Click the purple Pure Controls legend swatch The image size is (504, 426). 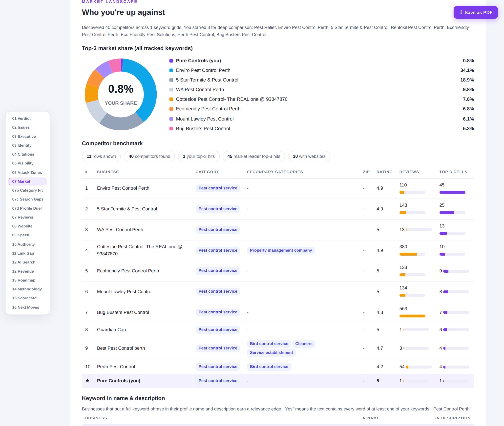coord(171,61)
